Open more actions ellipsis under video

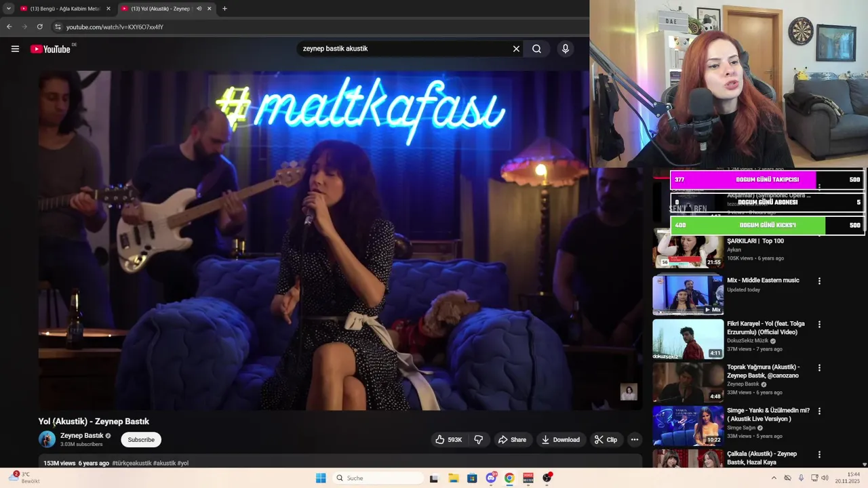[x=635, y=440]
